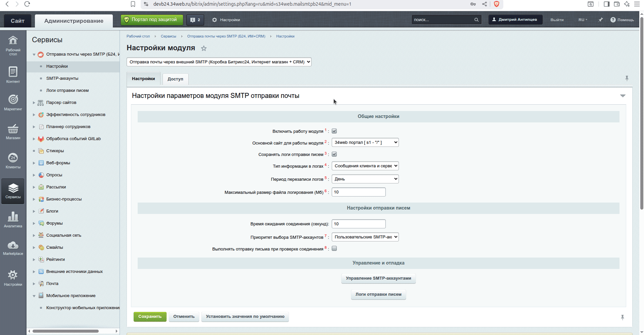Viewport: 644px width, 335px height.
Task: Click the horizontal scrollbar in sidebar menu
Action: pyautogui.click(x=65, y=331)
